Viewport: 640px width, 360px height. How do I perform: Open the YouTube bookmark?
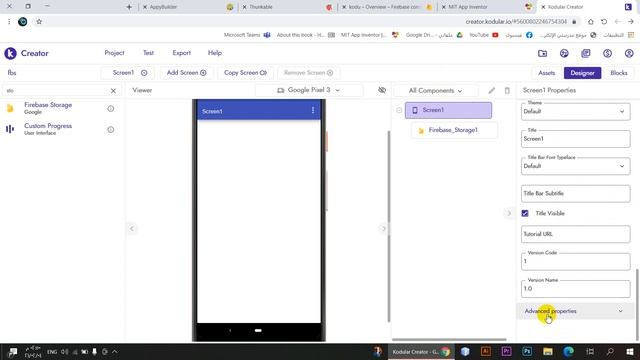click(x=484, y=35)
